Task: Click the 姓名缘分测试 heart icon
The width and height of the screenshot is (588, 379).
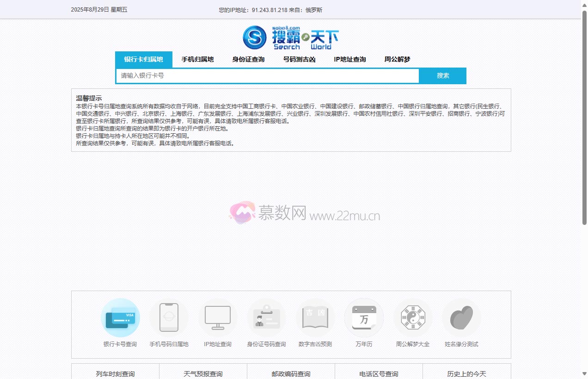Action: point(461,318)
